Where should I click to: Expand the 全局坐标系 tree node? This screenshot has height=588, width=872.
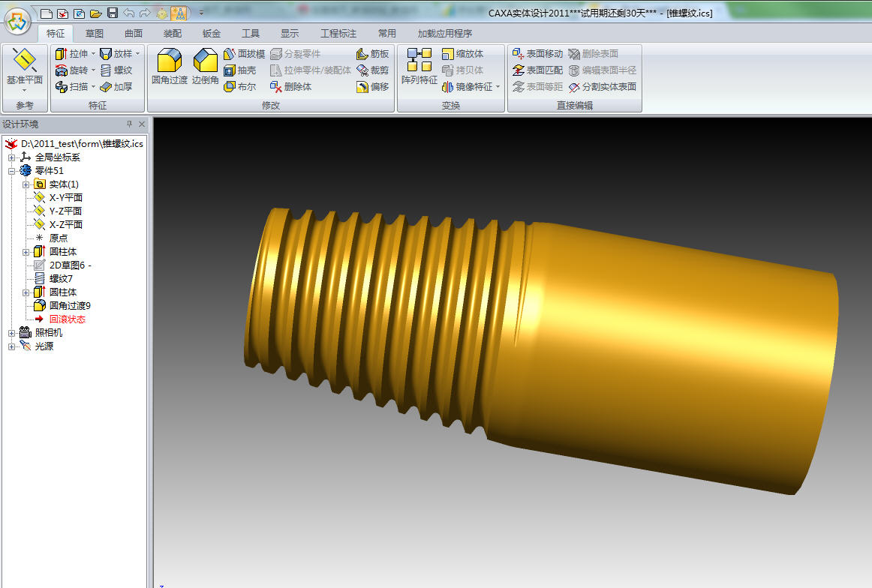(11, 157)
